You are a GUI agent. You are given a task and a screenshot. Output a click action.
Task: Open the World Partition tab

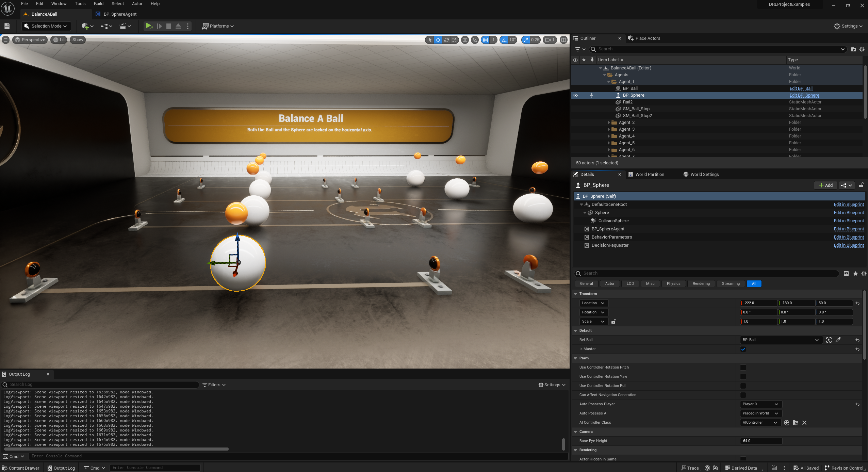(x=646, y=175)
